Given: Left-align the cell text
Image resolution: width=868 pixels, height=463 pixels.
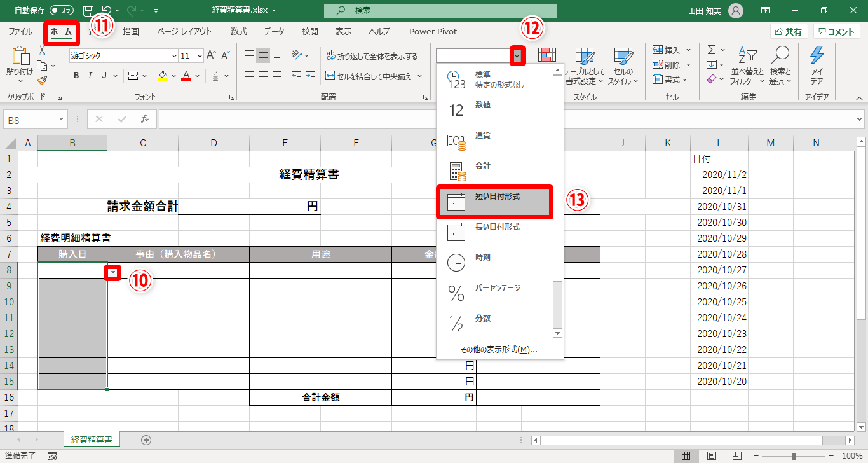Looking at the screenshot, I should 249,76.
